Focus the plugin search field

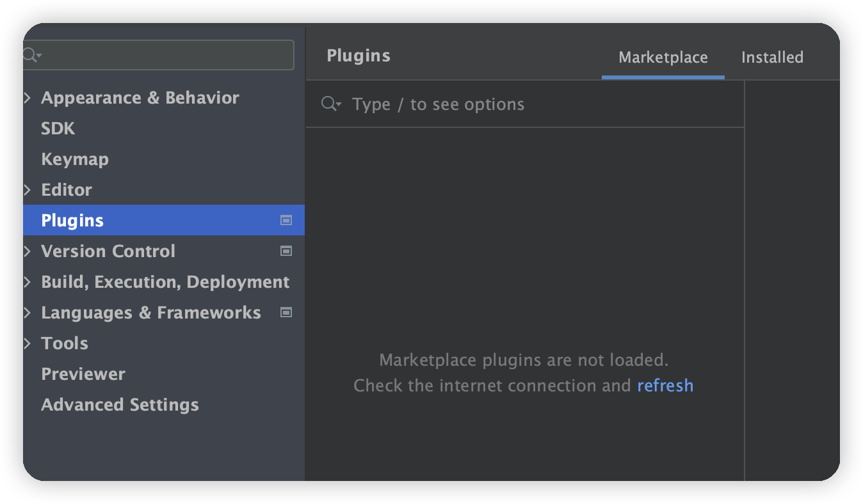tap(525, 104)
